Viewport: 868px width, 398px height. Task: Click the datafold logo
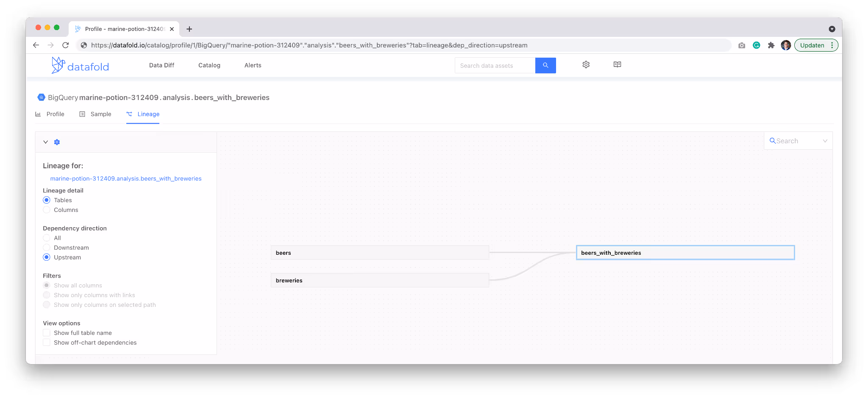(80, 65)
